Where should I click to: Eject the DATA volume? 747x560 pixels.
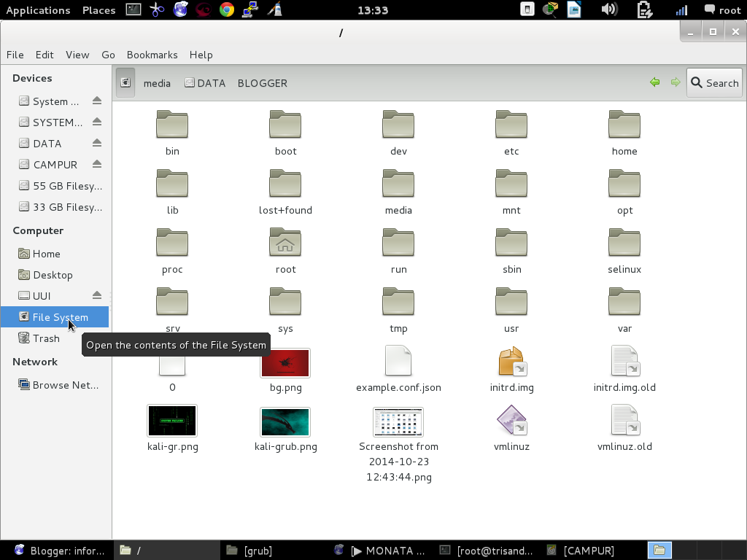click(x=97, y=143)
